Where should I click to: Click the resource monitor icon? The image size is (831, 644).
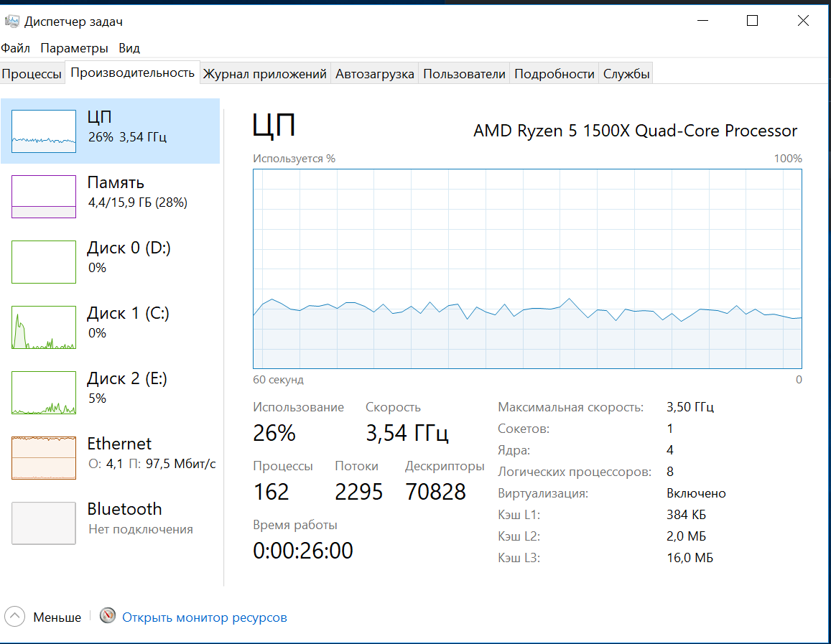[x=108, y=616]
